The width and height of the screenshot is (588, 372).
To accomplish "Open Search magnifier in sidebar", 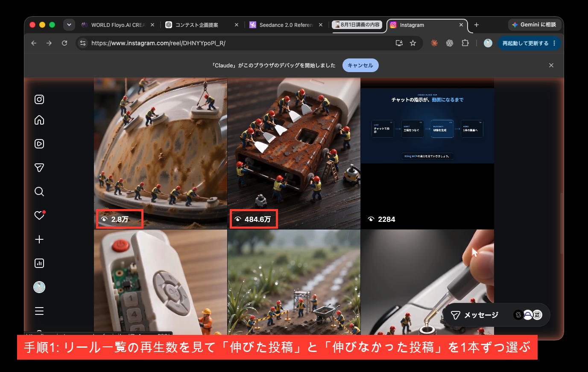I will pos(39,192).
